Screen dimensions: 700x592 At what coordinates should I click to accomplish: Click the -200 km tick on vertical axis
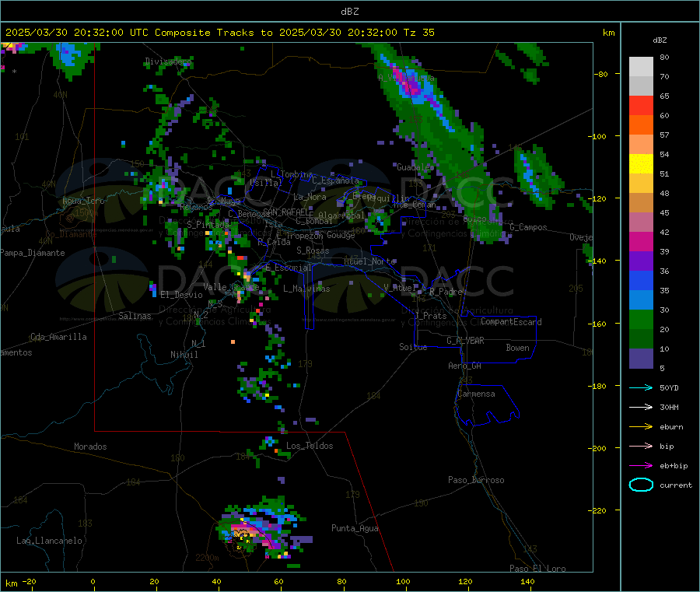point(598,448)
